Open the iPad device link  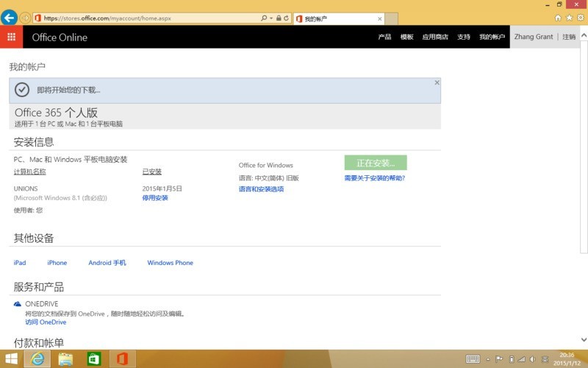[x=20, y=263]
